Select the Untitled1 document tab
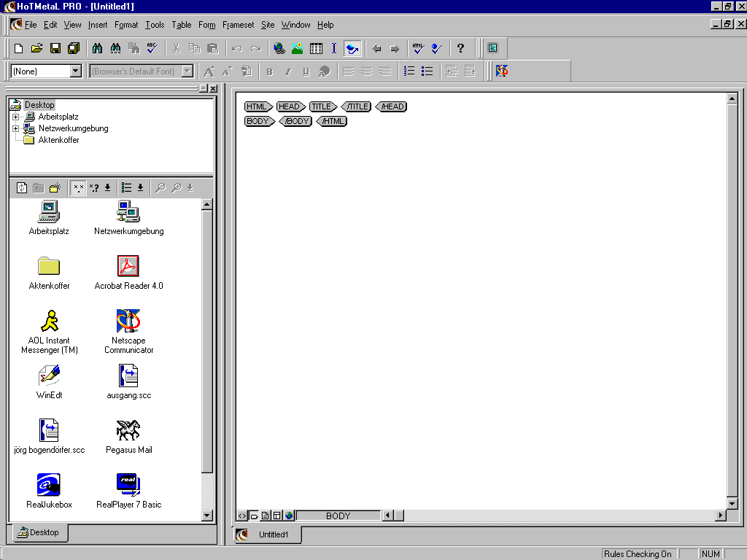The image size is (747, 560). [267, 534]
